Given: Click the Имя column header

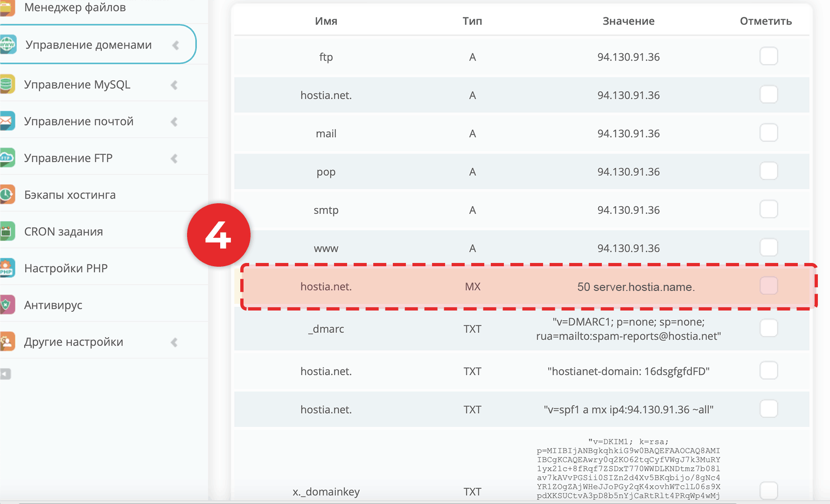Looking at the screenshot, I should [326, 21].
